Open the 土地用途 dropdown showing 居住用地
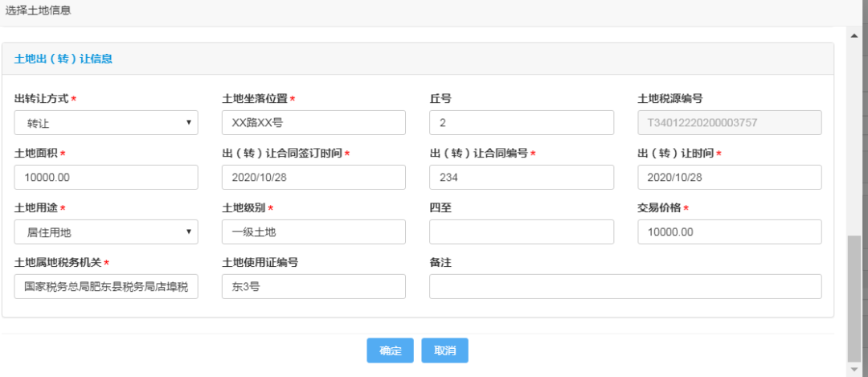Screen dimensions: 868x377 coord(106,232)
